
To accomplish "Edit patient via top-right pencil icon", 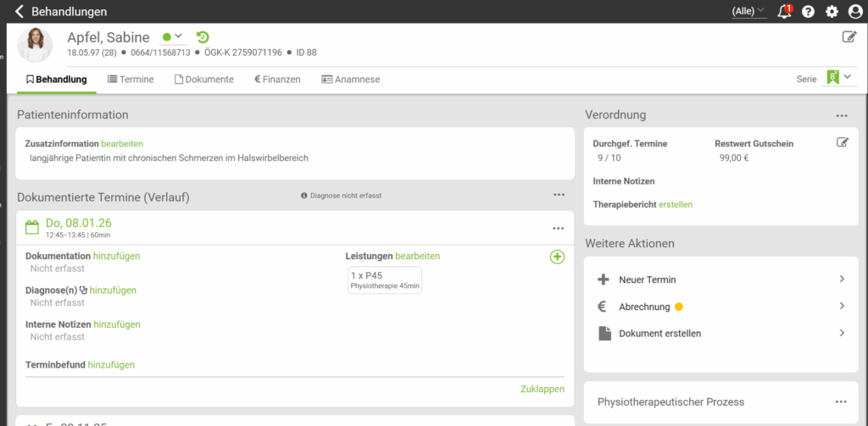I will point(849,36).
